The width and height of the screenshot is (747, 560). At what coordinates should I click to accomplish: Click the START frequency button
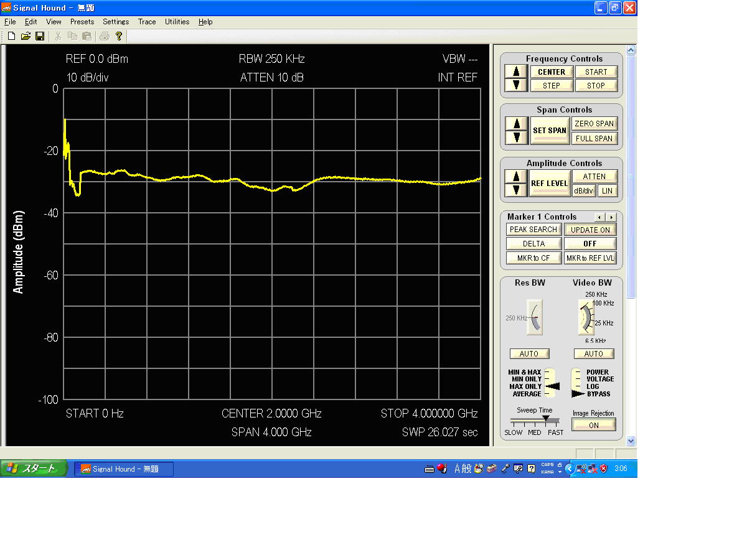596,72
